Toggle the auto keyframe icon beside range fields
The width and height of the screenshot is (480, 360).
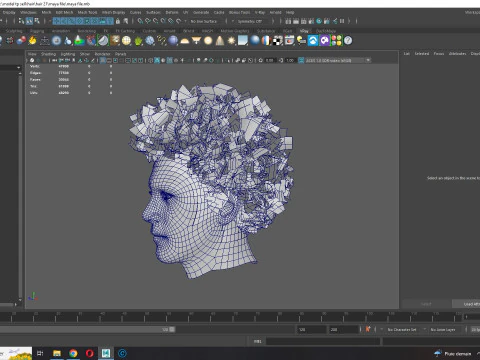[x=368, y=329]
